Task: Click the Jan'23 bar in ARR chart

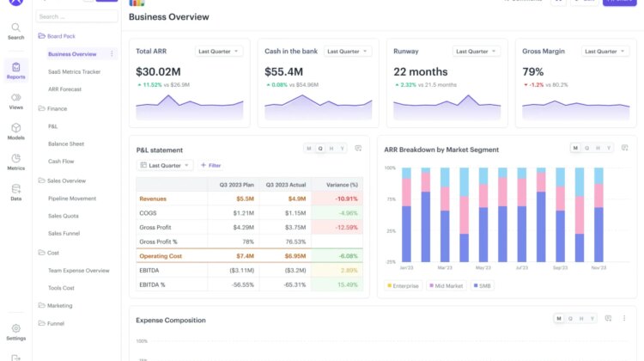Action: coord(406,215)
